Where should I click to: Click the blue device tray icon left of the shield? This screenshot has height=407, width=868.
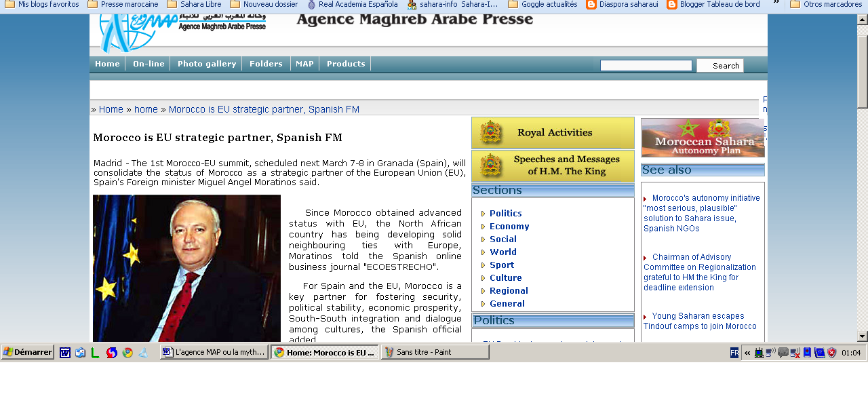pos(820,353)
